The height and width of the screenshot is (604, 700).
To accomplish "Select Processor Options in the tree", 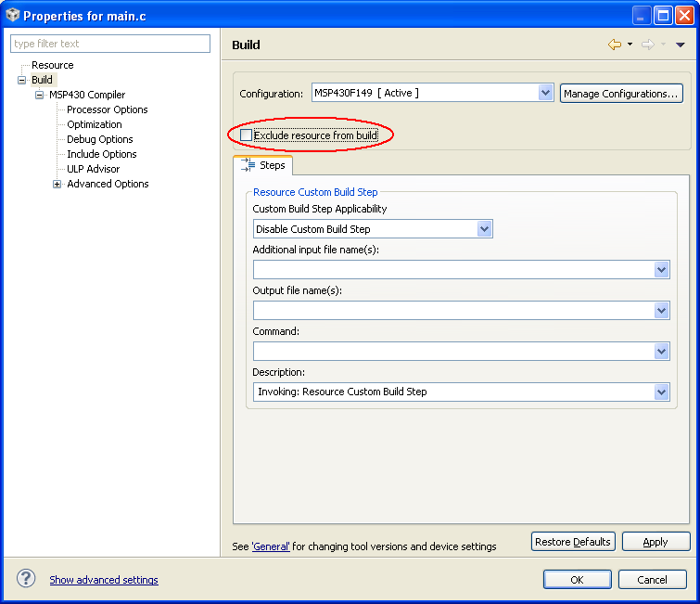I will click(x=108, y=109).
